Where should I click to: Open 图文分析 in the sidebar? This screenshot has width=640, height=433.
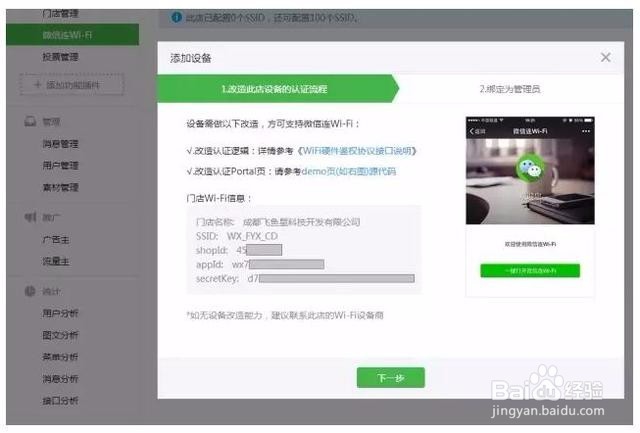coord(60,335)
